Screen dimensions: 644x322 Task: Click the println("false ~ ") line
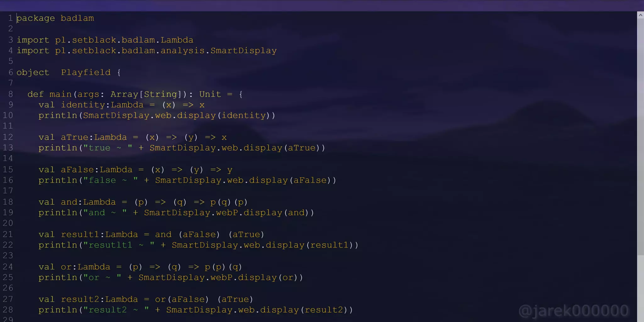pos(187,180)
